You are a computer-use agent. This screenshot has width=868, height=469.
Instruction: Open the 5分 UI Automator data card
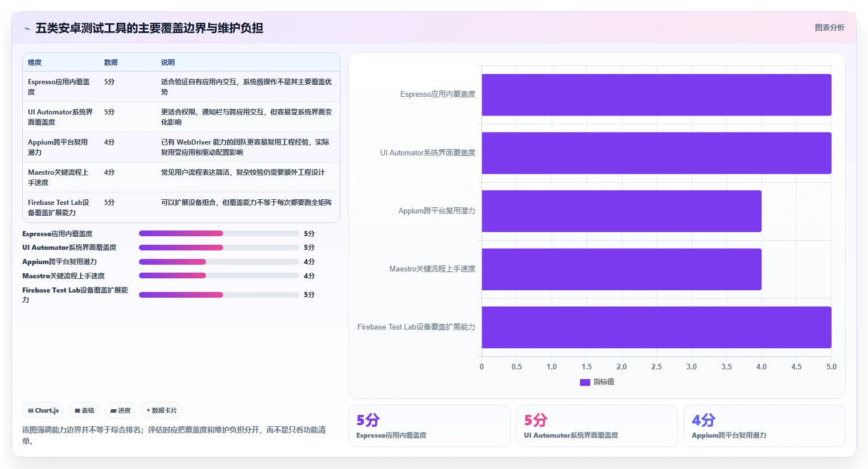point(597,426)
